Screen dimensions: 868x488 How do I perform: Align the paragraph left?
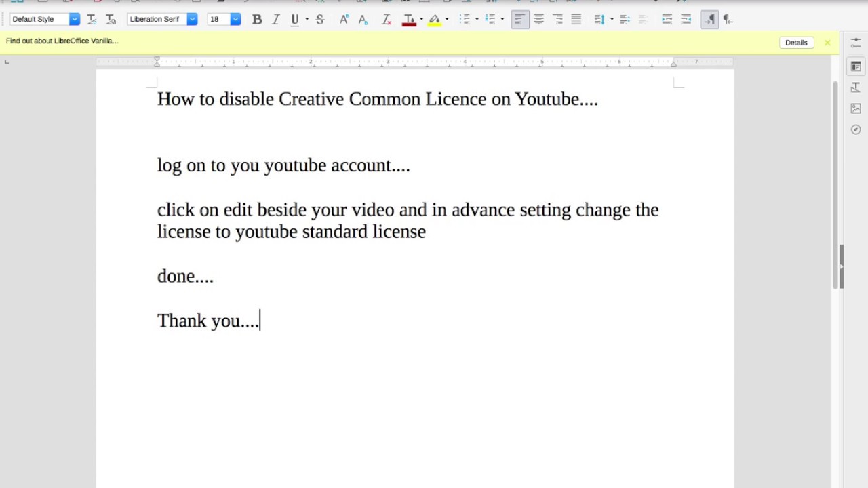[520, 20]
